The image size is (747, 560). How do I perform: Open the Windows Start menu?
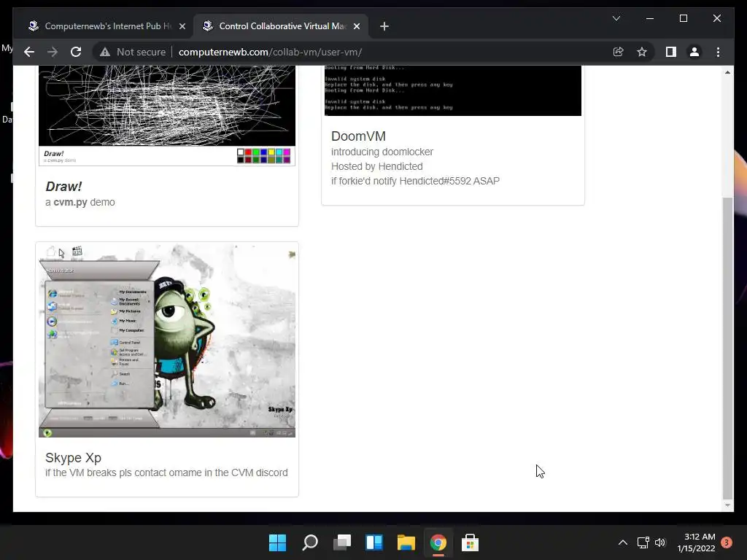(x=278, y=542)
